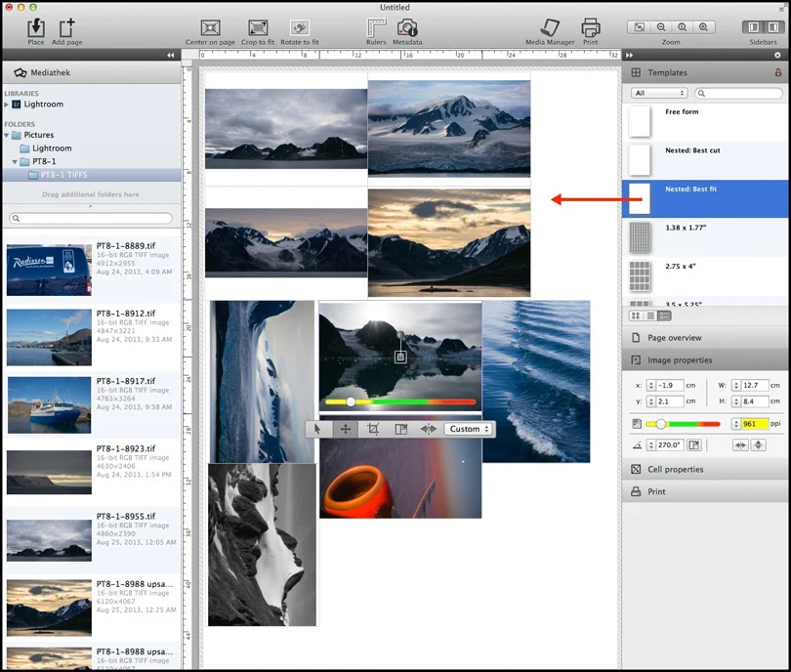This screenshot has width=791, height=672.
Task: Open the right panel settings gear
Action: click(x=777, y=55)
